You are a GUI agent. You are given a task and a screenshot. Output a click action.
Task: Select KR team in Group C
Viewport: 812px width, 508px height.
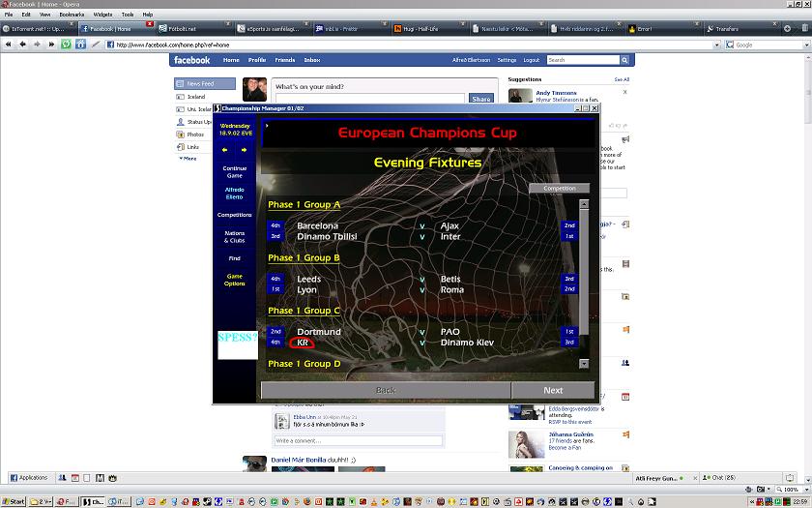tap(303, 343)
